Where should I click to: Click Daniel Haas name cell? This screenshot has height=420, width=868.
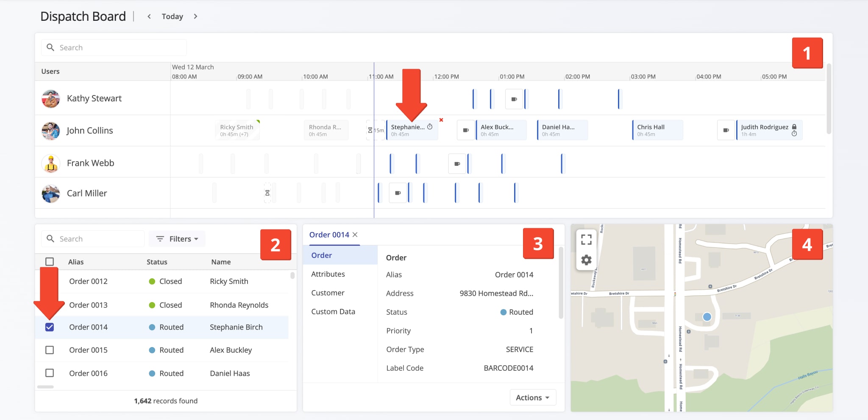(x=230, y=373)
